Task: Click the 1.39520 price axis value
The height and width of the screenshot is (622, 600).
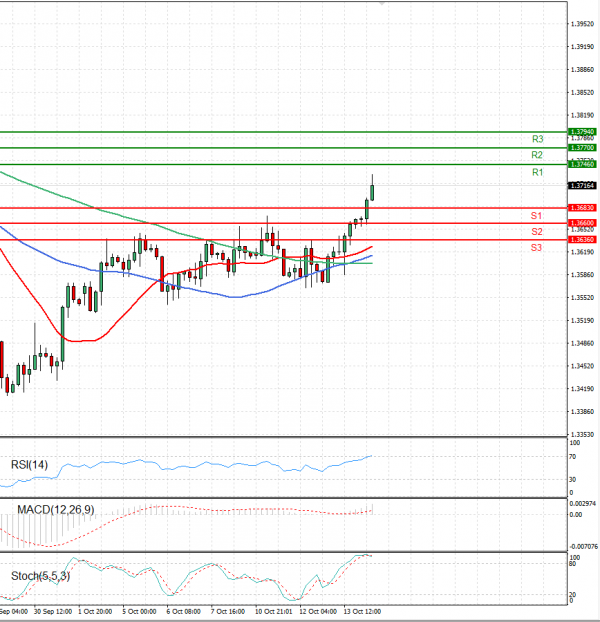Action: click(x=582, y=24)
